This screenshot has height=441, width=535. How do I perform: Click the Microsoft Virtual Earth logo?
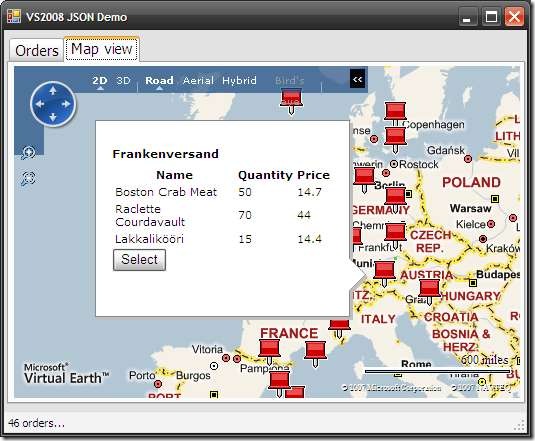tap(66, 374)
